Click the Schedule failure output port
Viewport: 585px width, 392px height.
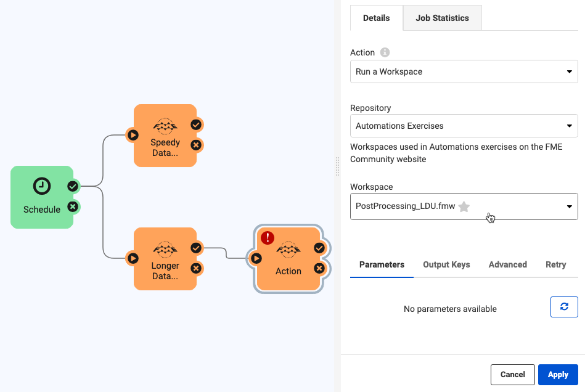73,206
